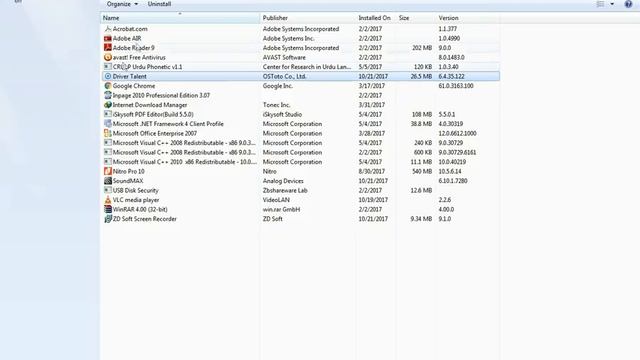Select the Adobe AIR row

[x=300, y=38]
